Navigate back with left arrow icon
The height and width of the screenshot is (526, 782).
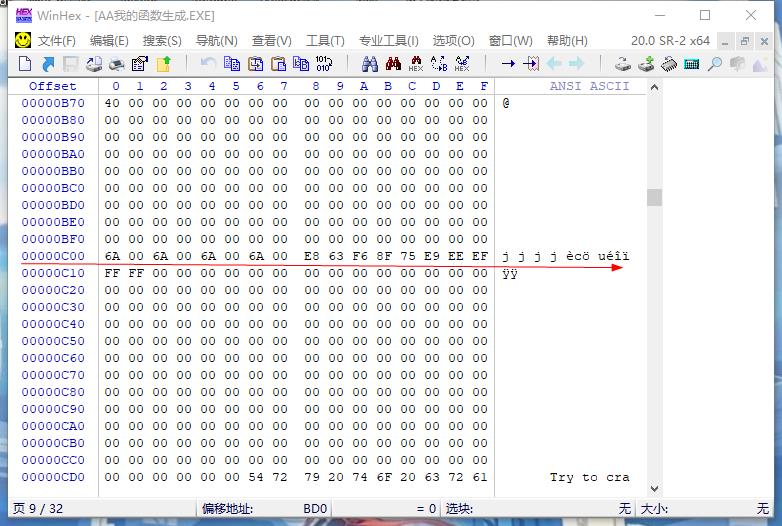click(x=554, y=63)
